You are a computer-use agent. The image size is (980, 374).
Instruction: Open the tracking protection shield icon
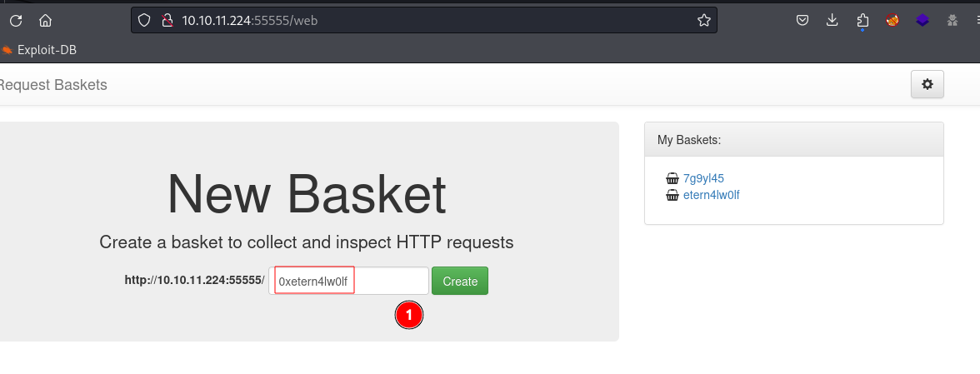[144, 21]
